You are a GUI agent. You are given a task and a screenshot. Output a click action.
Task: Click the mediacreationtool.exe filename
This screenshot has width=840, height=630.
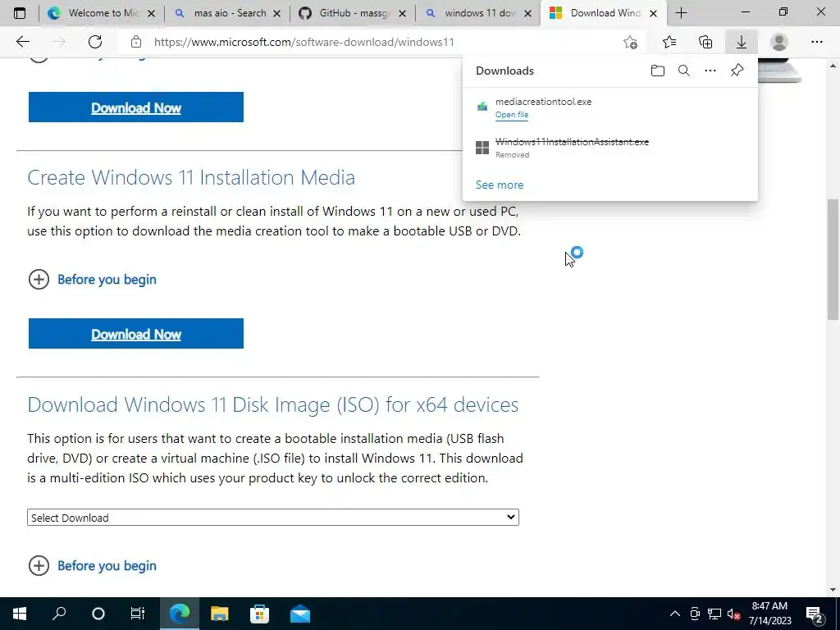[543, 101]
